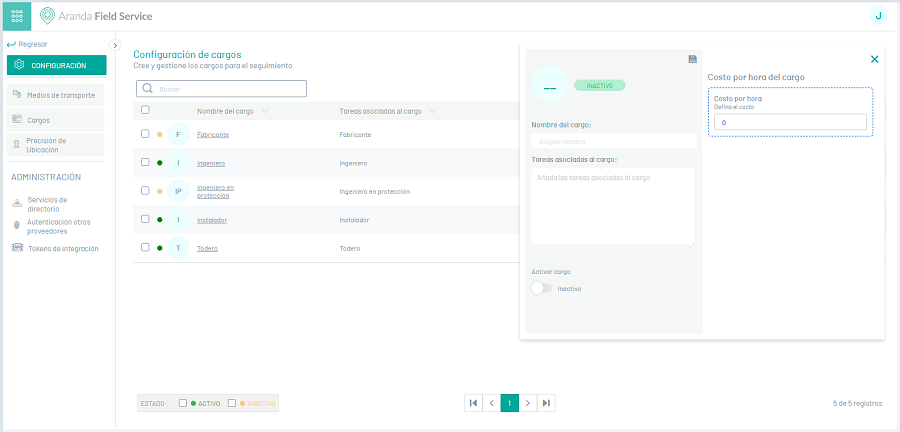Save the cargo with floppy disk icon
Screen dimensions: 900x432
point(692,59)
